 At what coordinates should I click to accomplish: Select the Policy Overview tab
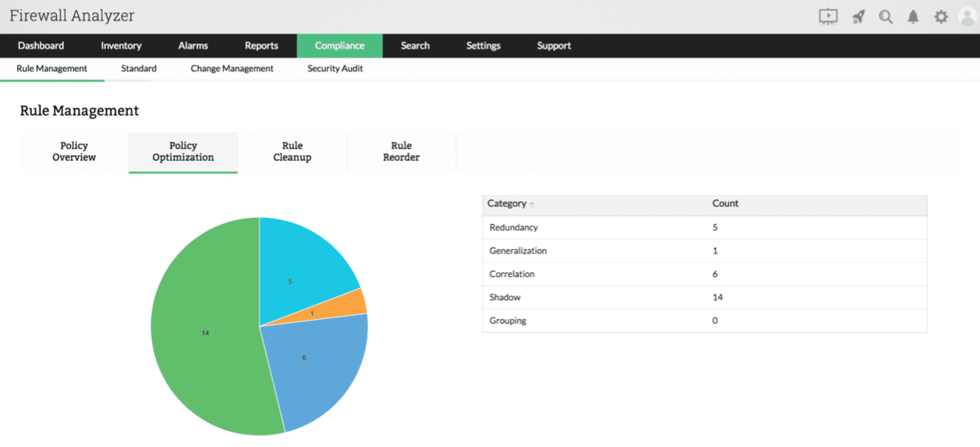tap(74, 152)
